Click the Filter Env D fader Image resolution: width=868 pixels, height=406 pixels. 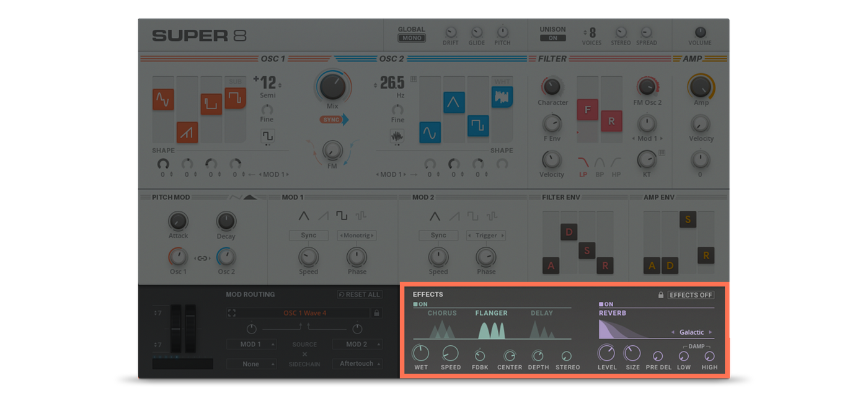click(x=569, y=232)
